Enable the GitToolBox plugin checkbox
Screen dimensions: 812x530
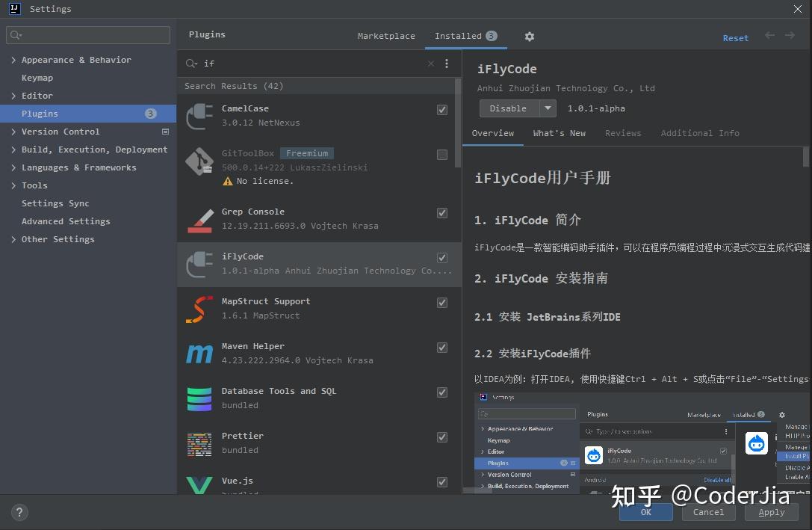pyautogui.click(x=441, y=155)
